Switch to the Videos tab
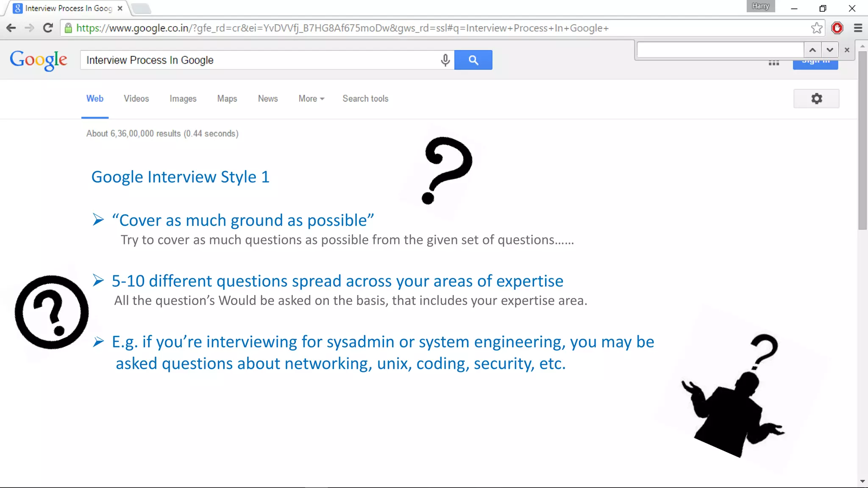This screenshot has width=868, height=488. click(136, 99)
